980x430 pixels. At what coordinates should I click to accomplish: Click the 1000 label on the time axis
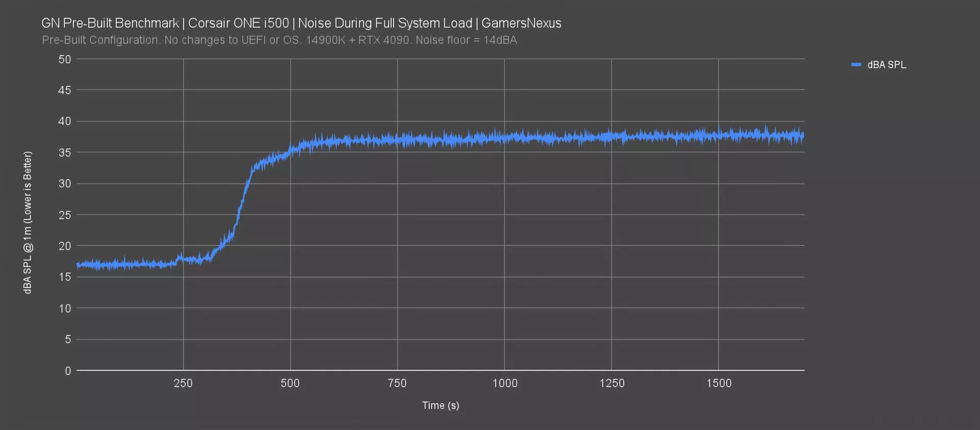(504, 383)
